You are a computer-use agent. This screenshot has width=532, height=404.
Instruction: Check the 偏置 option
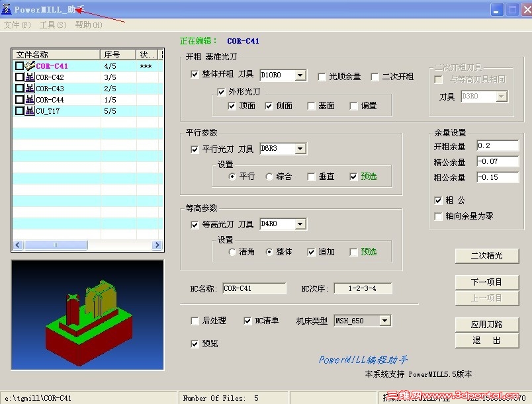[353, 106]
